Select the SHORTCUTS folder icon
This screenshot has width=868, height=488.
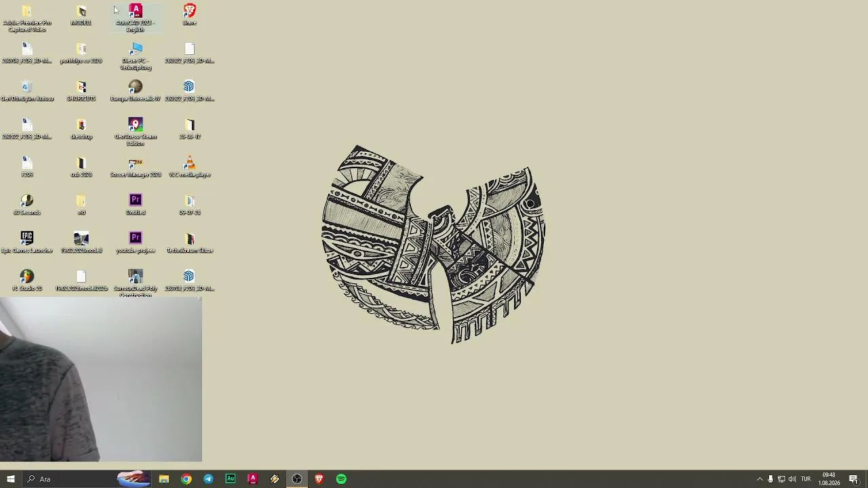coord(81,91)
